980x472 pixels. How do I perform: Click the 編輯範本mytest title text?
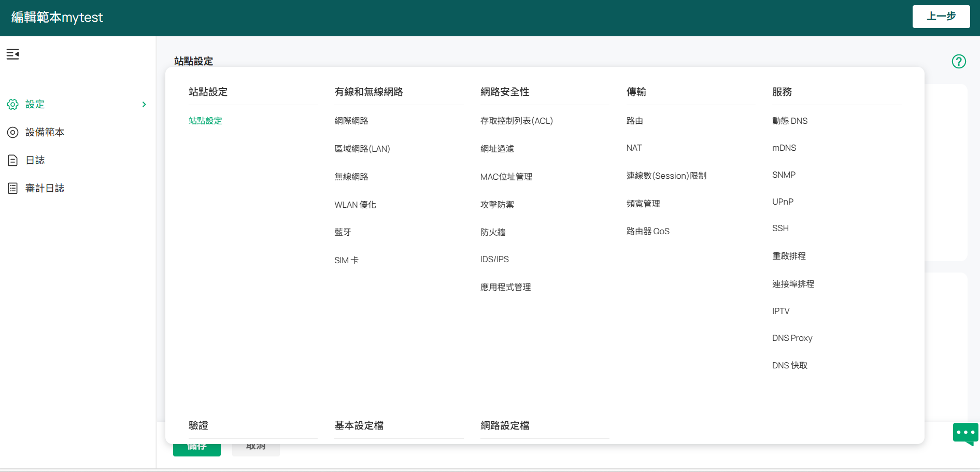click(x=57, y=17)
